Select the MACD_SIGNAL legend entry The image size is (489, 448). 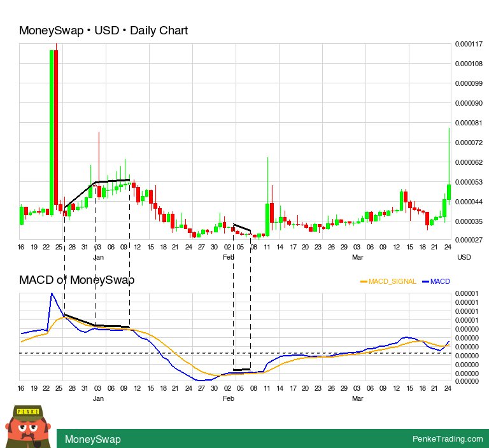388,281
